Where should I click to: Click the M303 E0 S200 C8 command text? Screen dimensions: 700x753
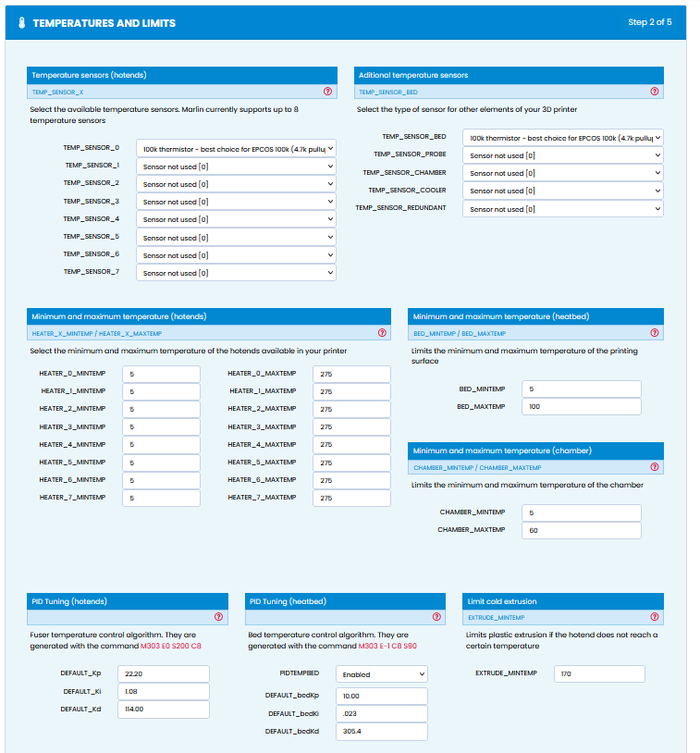[x=171, y=646]
